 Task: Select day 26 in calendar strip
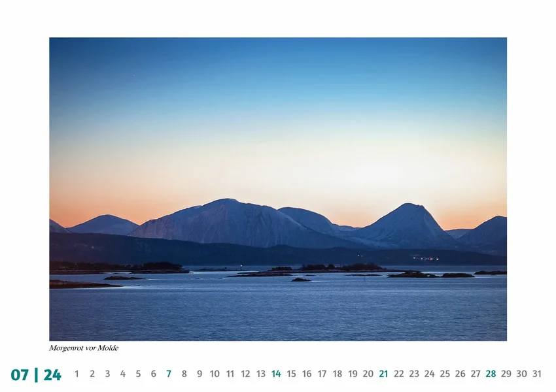(x=460, y=374)
